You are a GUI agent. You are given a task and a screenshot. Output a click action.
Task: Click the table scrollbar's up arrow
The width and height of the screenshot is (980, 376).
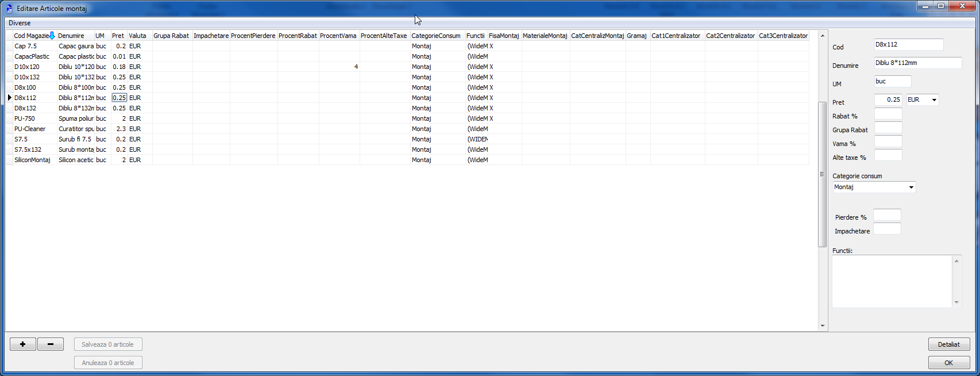(823, 36)
